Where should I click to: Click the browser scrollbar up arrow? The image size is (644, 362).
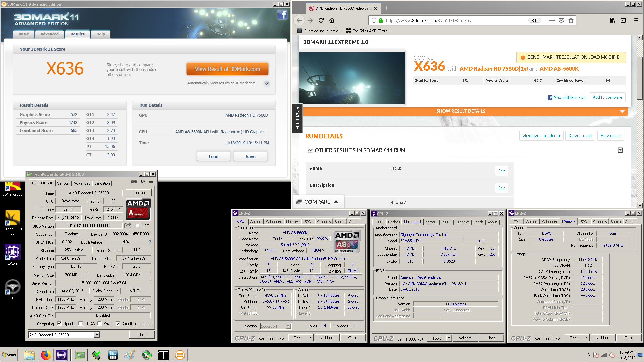coord(640,38)
